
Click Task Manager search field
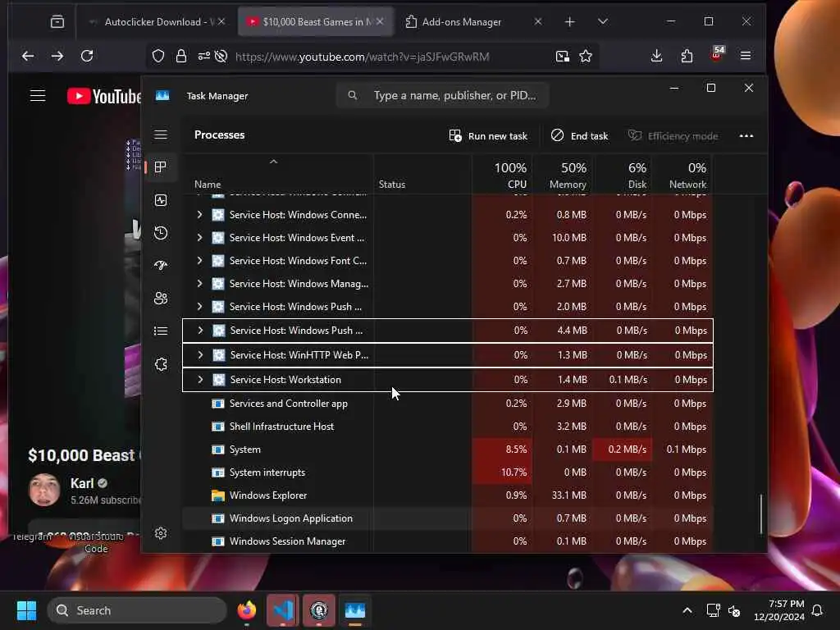tap(442, 95)
